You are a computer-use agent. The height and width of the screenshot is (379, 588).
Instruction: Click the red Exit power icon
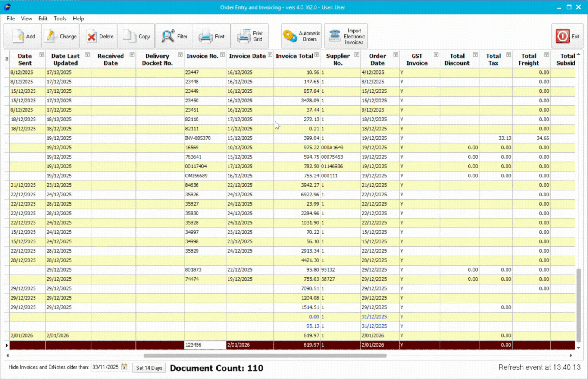tap(562, 36)
